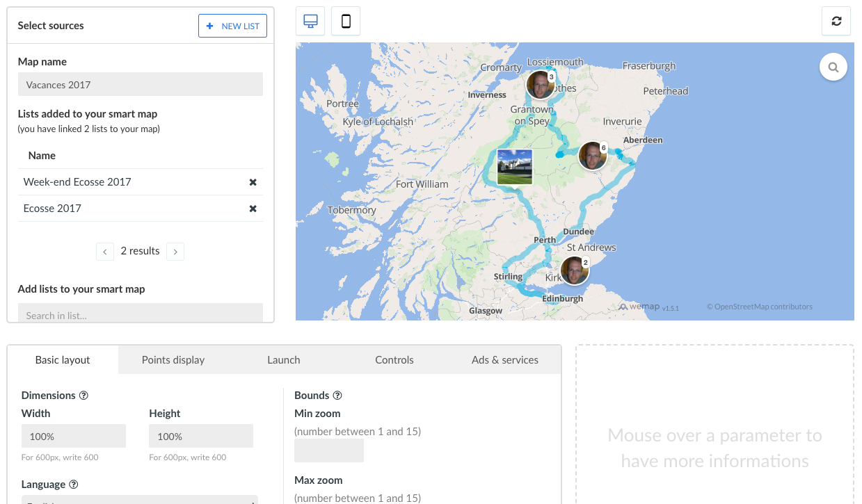The image size is (862, 504).
Task: Open the Controls tab
Action: (x=394, y=359)
